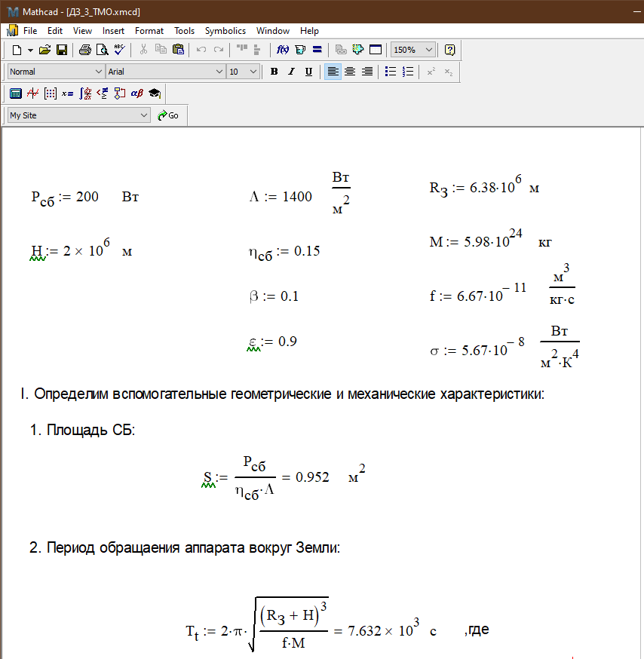
Task: Click the spell check icon
Action: click(x=119, y=50)
